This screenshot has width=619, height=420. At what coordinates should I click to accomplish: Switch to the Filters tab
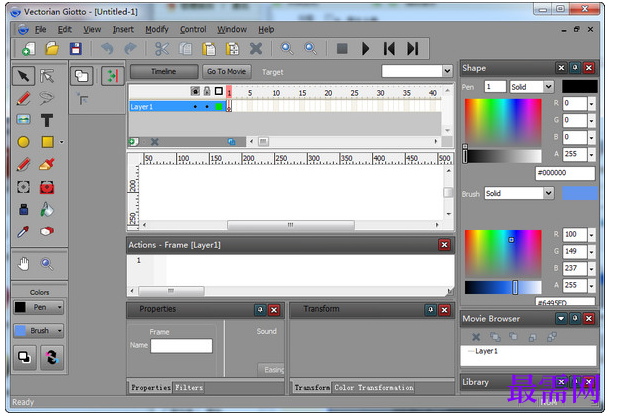[x=189, y=388]
